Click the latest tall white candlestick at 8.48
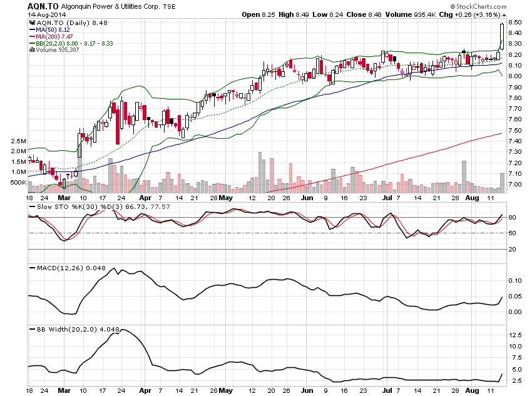 click(502, 36)
